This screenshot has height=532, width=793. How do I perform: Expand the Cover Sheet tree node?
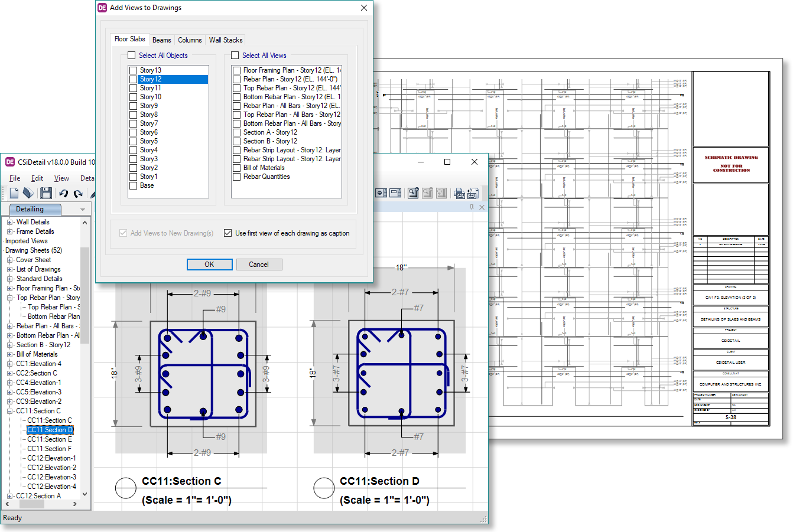tap(10, 260)
